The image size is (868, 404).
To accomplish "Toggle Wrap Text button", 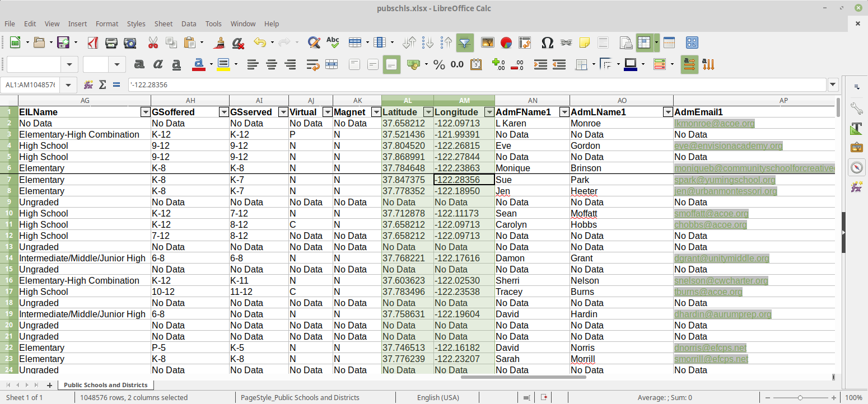I will [313, 64].
